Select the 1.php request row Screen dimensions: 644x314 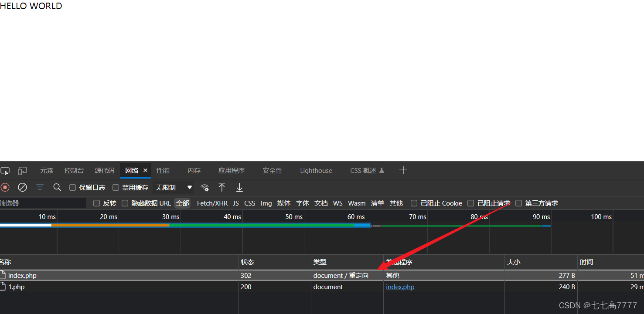(x=322, y=287)
